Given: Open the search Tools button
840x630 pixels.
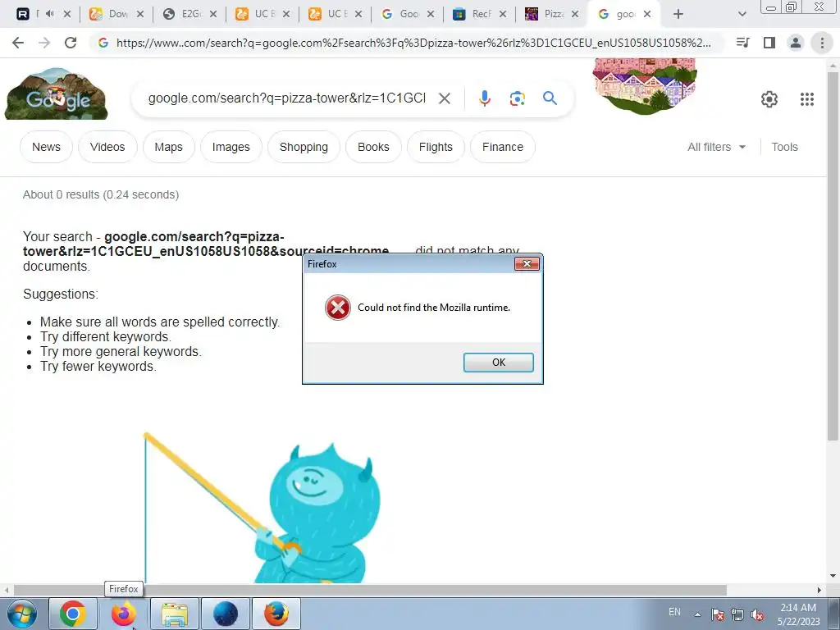Looking at the screenshot, I should click(784, 147).
